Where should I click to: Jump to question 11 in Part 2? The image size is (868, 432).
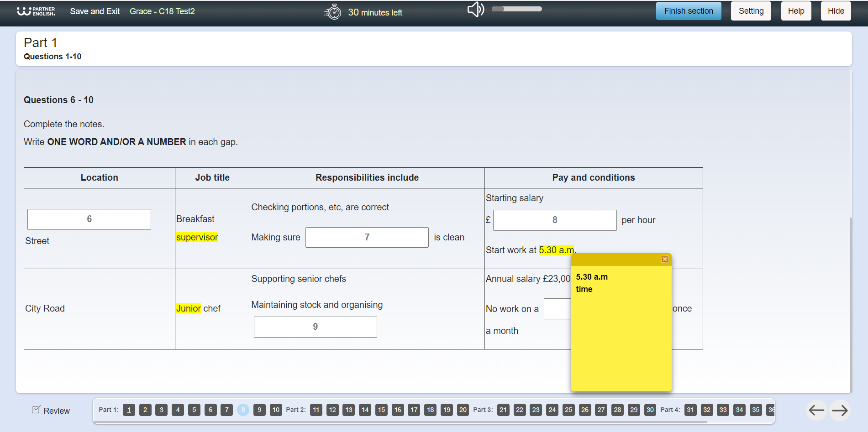click(x=316, y=410)
